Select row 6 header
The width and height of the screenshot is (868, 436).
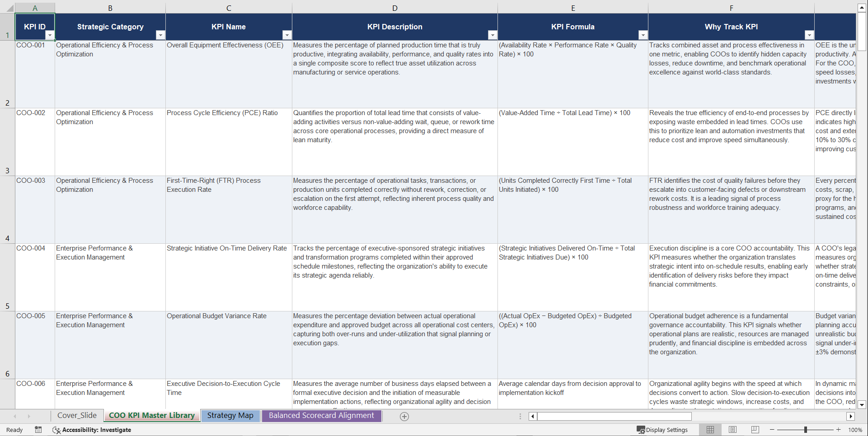pyautogui.click(x=7, y=345)
